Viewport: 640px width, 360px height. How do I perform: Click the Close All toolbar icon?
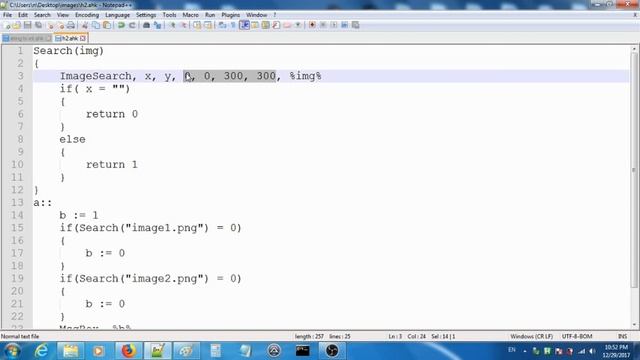(61, 25)
